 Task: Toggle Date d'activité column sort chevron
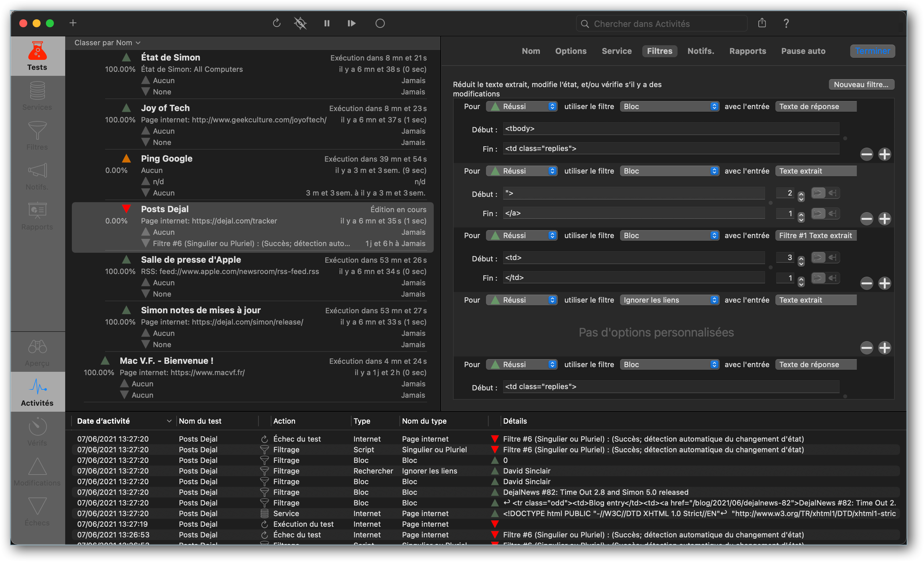tap(169, 421)
